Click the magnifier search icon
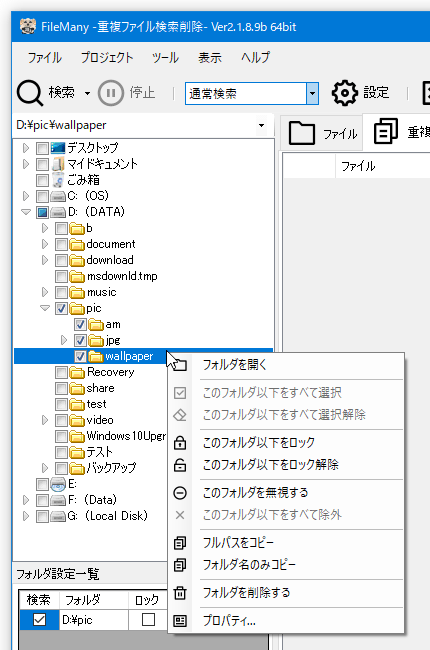 click(30, 93)
